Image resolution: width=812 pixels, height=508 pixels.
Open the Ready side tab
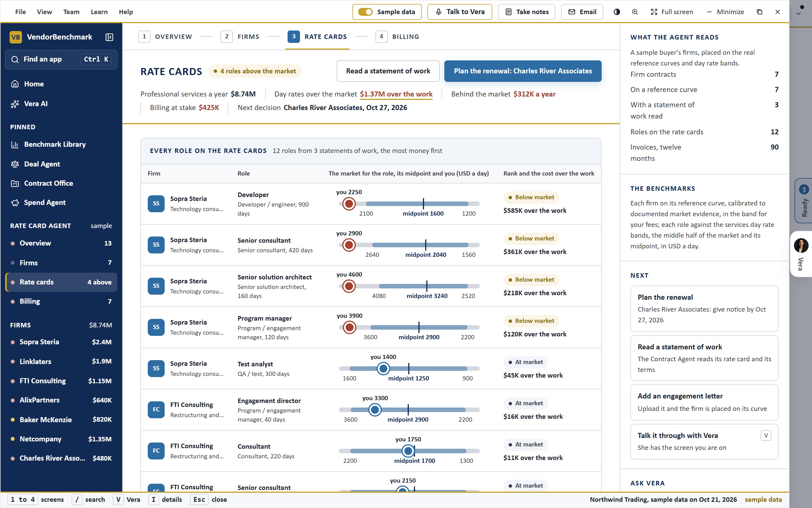click(803, 201)
